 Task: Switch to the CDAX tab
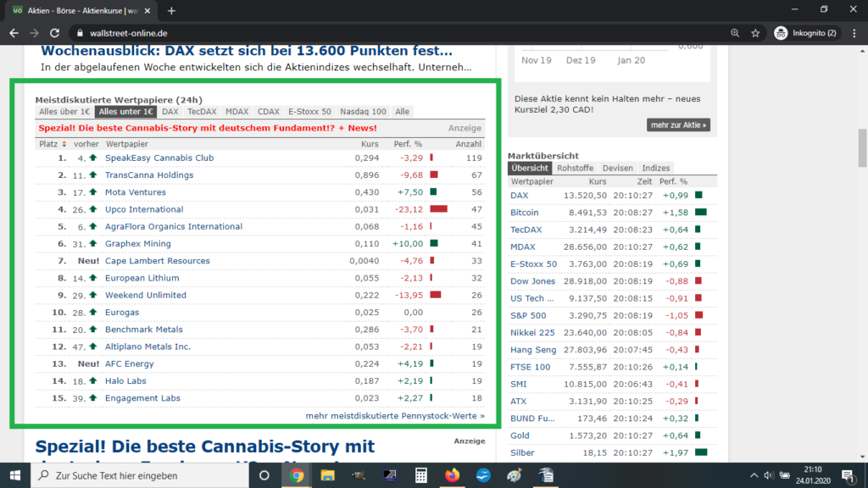(269, 112)
